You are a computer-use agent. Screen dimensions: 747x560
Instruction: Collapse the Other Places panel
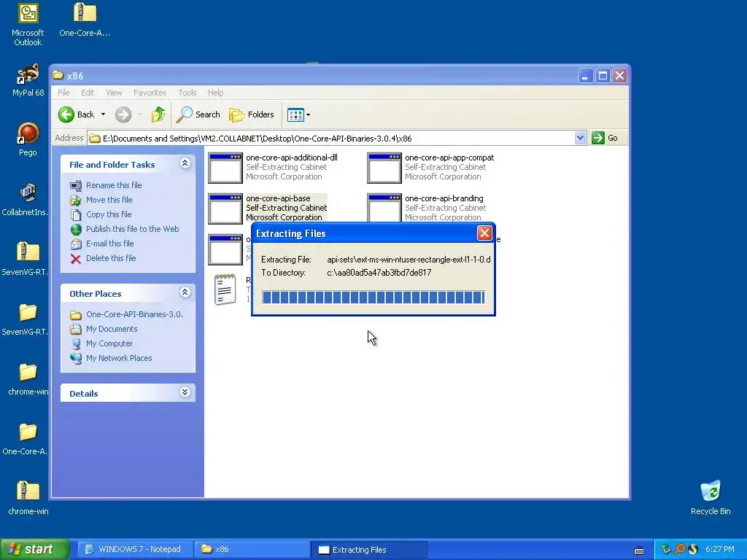click(x=185, y=292)
